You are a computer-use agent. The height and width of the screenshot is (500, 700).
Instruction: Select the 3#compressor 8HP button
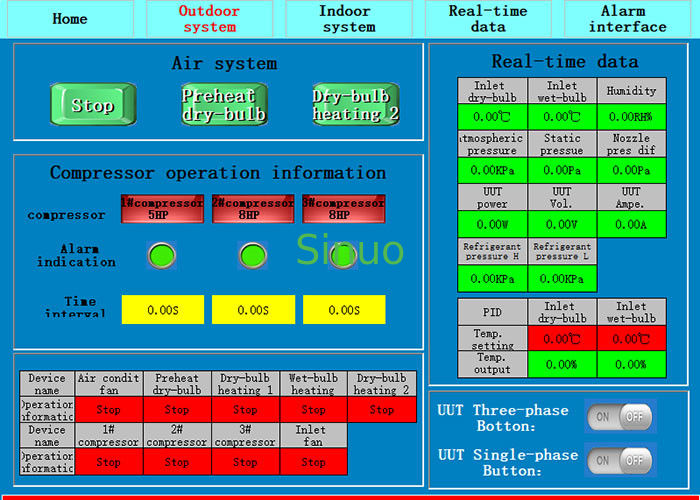344,209
